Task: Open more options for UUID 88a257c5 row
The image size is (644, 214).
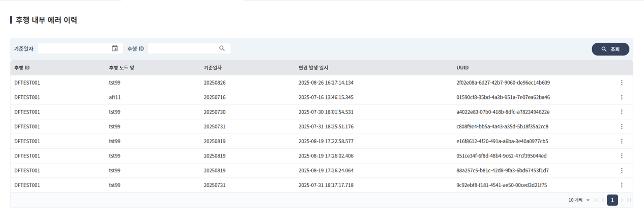Action: (x=622, y=171)
